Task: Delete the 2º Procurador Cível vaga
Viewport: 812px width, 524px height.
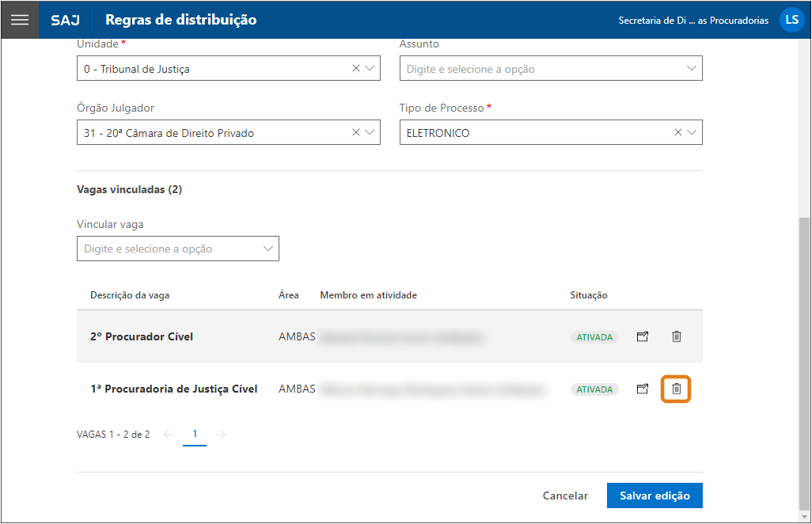Action: coord(676,336)
